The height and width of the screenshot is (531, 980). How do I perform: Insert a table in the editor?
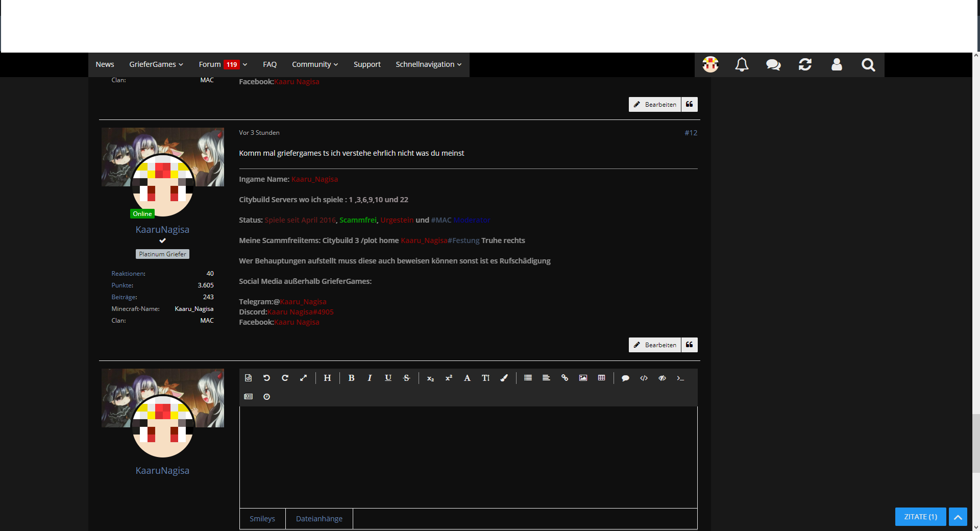[601, 378]
